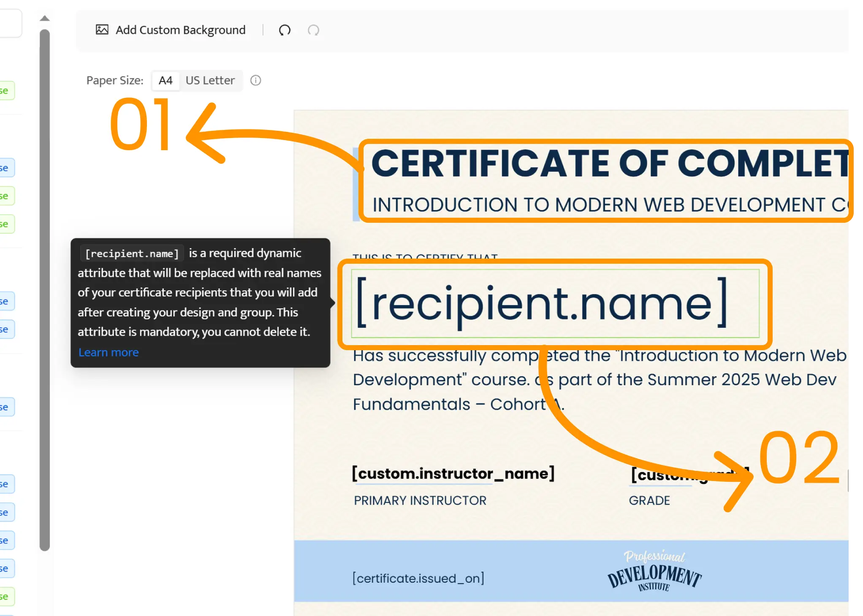Select the GRADE label

pyautogui.click(x=649, y=500)
